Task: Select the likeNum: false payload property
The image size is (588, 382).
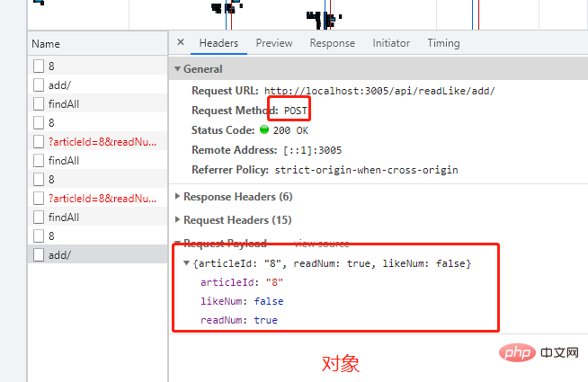Action: (242, 301)
